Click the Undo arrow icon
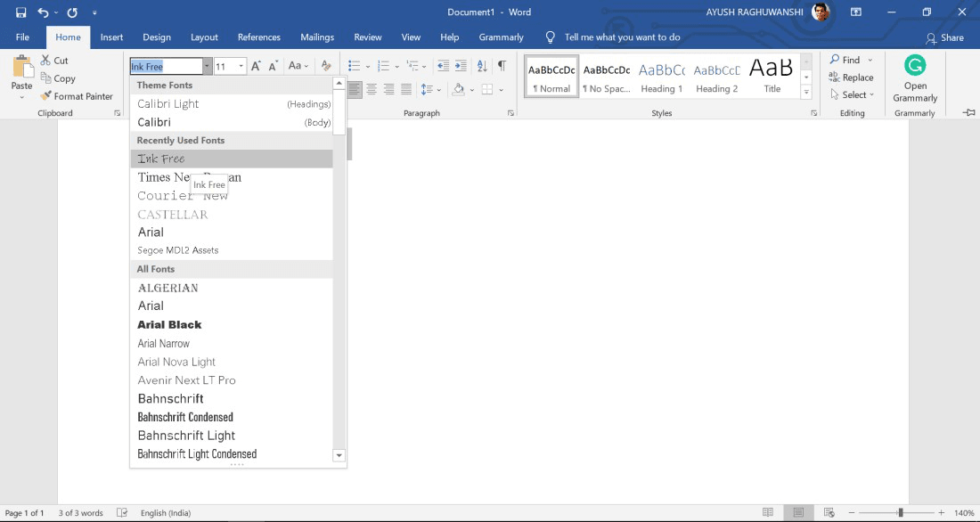The image size is (980, 522). (x=43, y=12)
